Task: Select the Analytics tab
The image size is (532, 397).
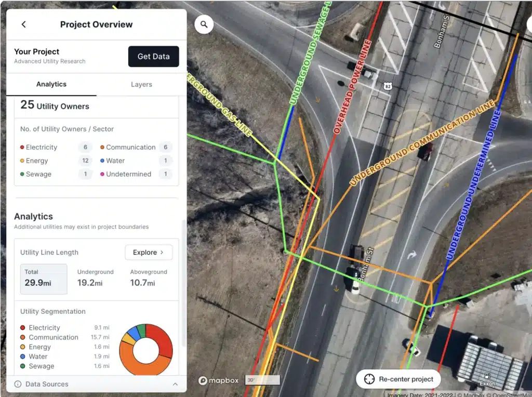Action: [51, 85]
